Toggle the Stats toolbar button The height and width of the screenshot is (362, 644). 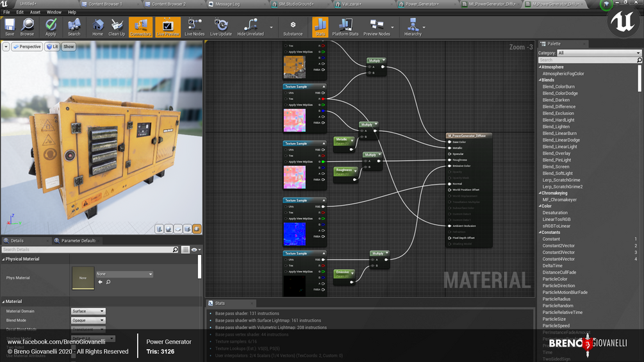320,27
